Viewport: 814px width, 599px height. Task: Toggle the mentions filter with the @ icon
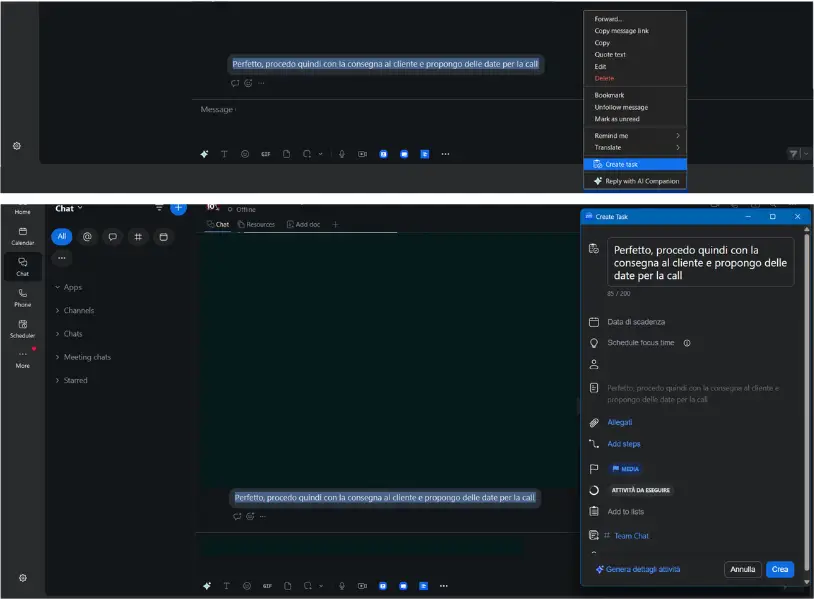[x=87, y=236]
